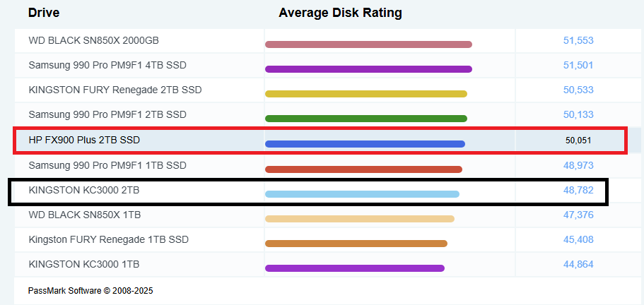Click the light blue KC3000 2TB bar
Viewport: 644px width, 305px height.
pyautogui.click(x=362, y=194)
